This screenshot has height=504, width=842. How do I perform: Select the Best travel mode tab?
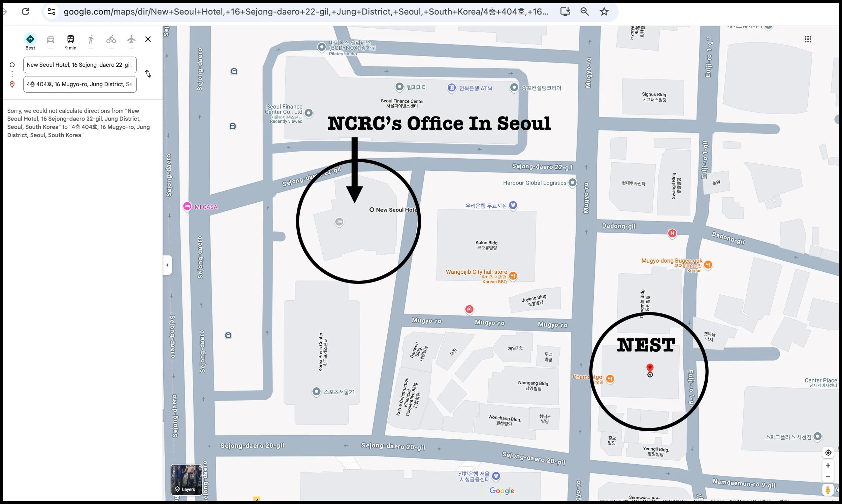click(x=30, y=39)
